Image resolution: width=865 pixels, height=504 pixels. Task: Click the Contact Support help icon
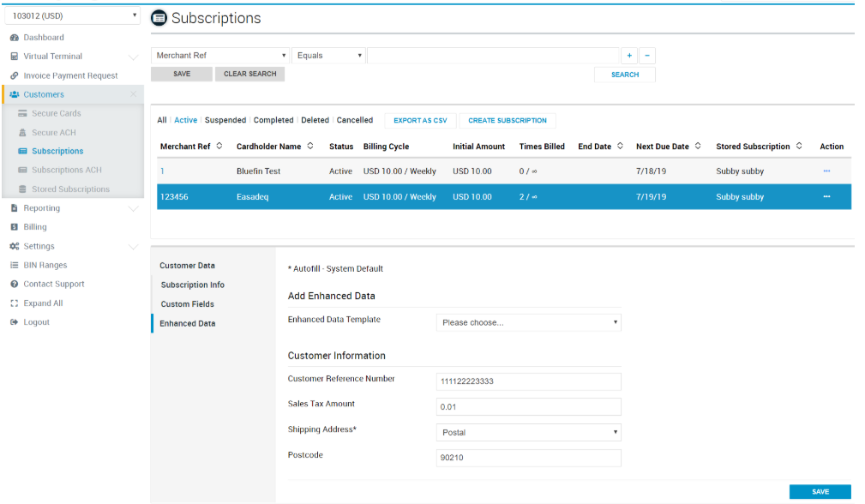[15, 285]
